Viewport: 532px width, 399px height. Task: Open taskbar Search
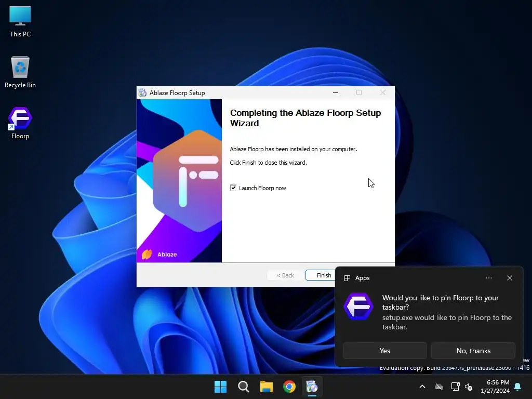pos(243,387)
